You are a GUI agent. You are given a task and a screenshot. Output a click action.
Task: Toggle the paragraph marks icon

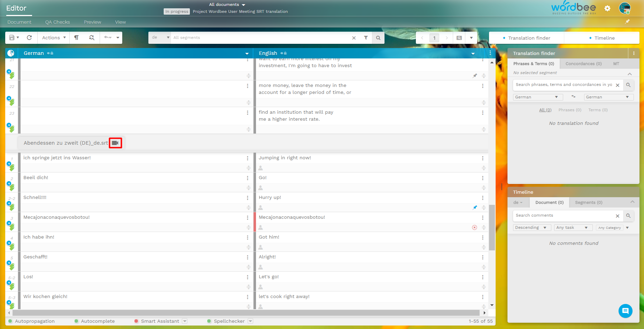tap(76, 38)
